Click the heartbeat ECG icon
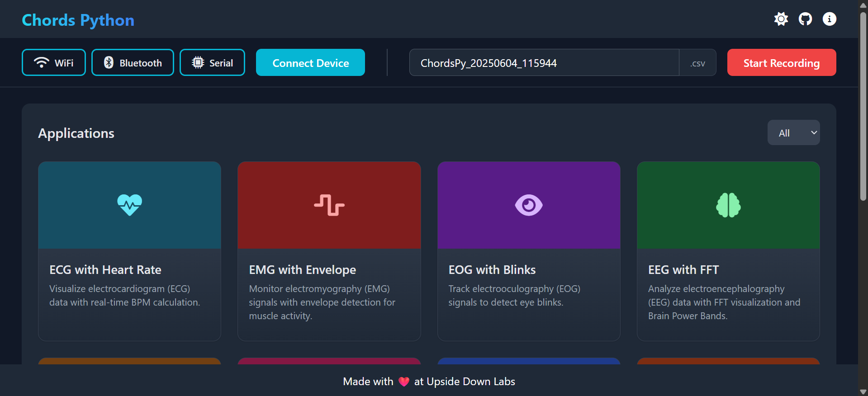Viewport: 868px width, 396px height. [x=130, y=205]
